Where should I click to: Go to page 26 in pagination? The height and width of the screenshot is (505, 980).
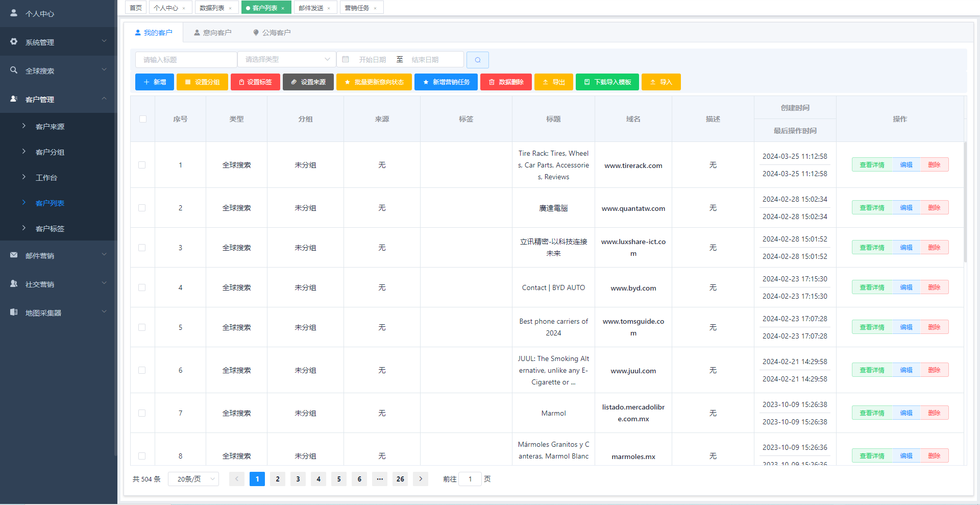click(x=400, y=479)
